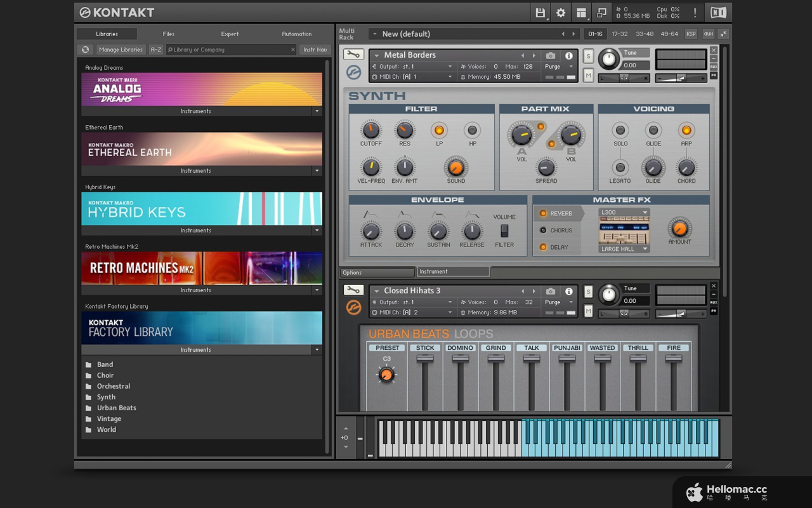The width and height of the screenshot is (812, 508).
Task: Go to next multi arrow beside New (default)
Action: pyautogui.click(x=573, y=34)
